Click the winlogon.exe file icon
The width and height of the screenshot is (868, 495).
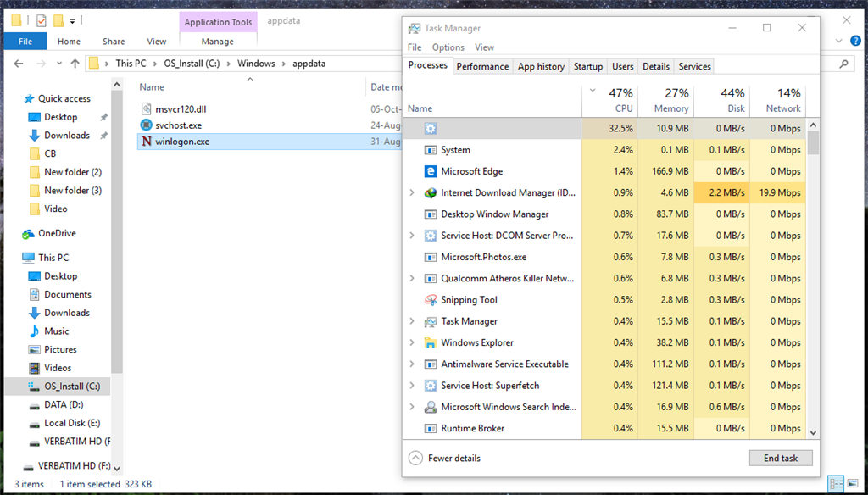146,142
